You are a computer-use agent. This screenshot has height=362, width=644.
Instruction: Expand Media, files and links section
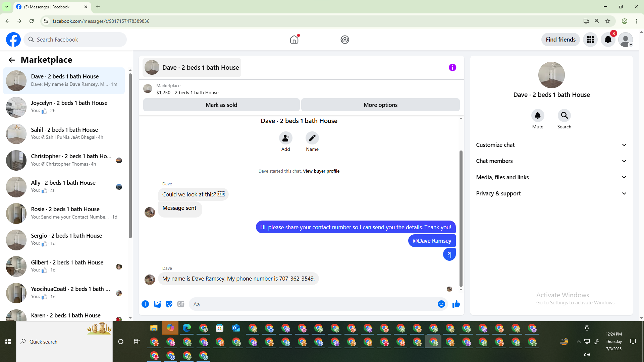click(551, 177)
